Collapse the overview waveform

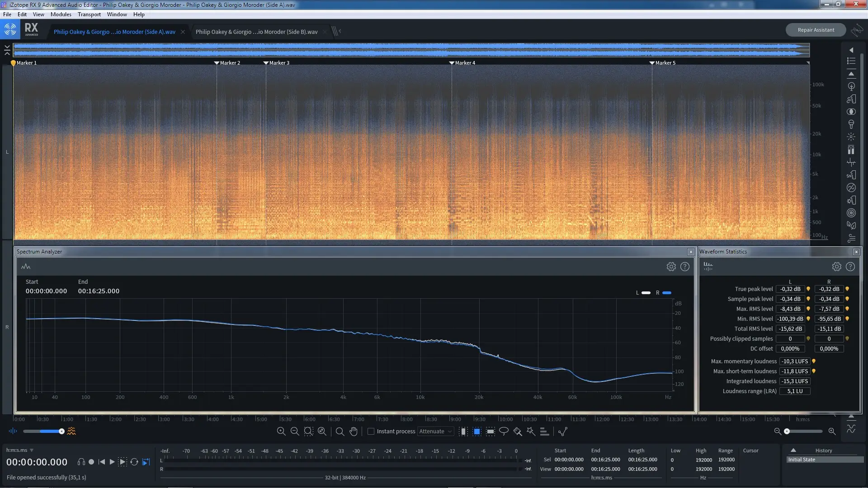click(x=7, y=50)
